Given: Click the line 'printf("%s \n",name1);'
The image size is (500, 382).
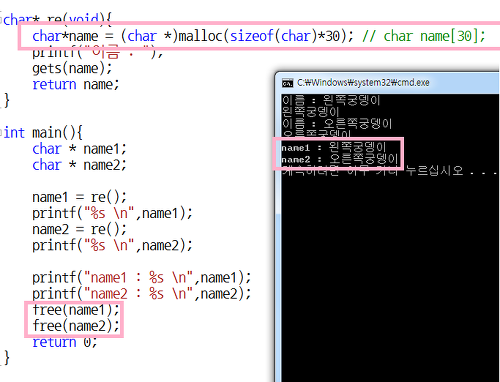Looking at the screenshot, I should tap(112, 213).
